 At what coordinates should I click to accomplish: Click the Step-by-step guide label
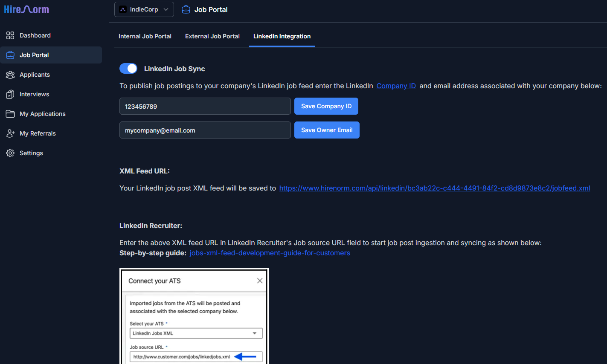pos(153,253)
